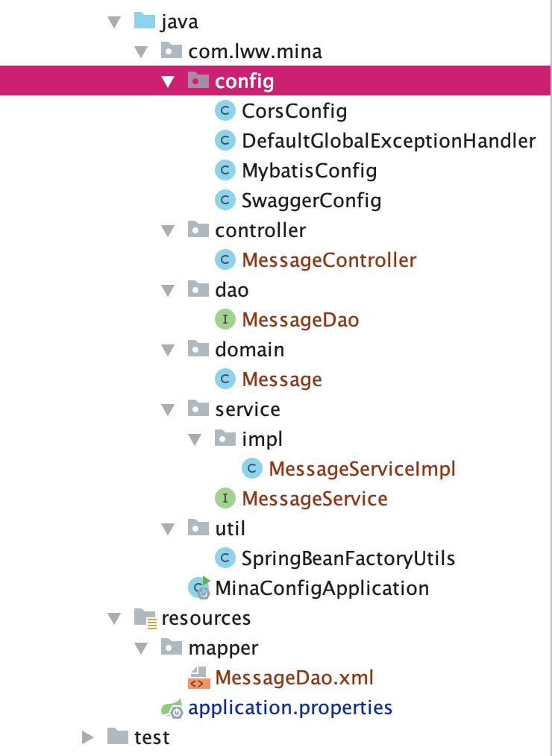Click the resources folder icon
Image resolution: width=552 pixels, height=756 pixels.
(x=145, y=618)
